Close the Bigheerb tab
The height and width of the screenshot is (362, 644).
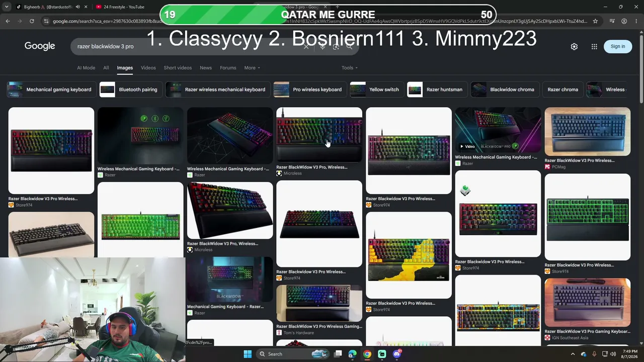tap(86, 7)
